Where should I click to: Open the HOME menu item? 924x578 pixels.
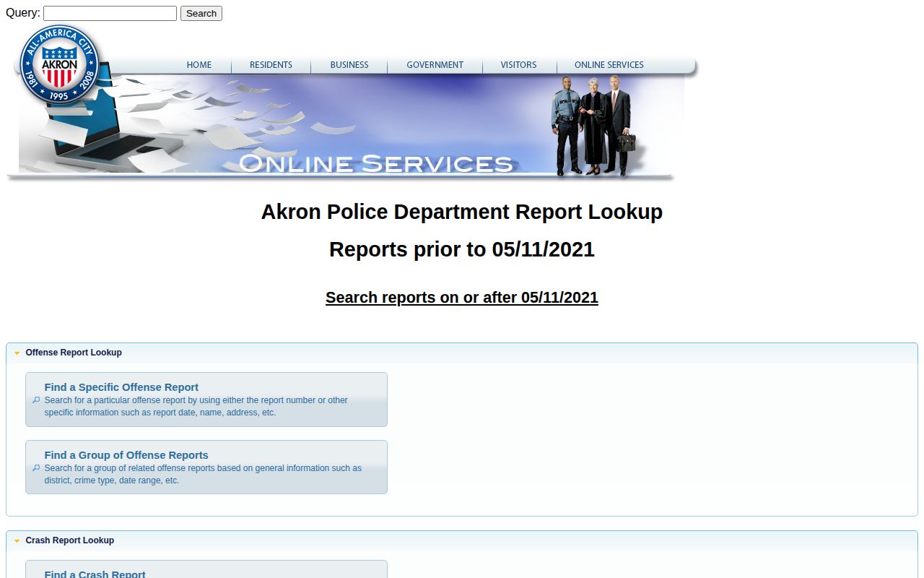click(199, 65)
